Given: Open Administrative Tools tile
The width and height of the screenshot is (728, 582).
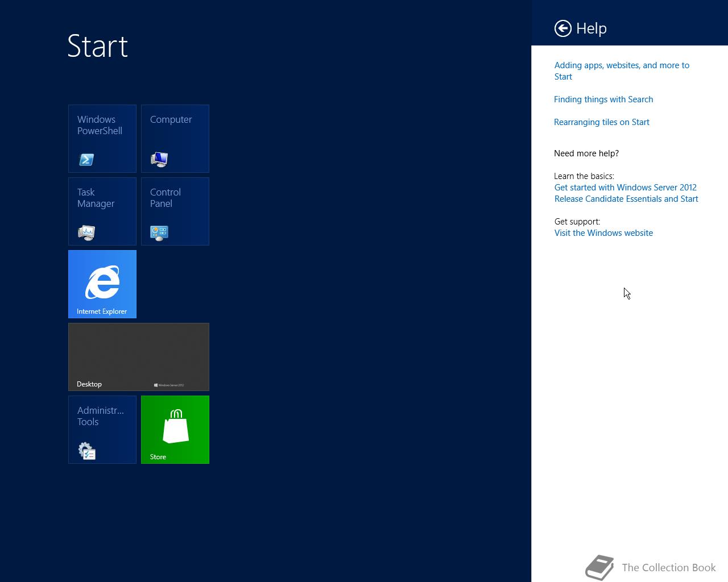Looking at the screenshot, I should point(102,430).
